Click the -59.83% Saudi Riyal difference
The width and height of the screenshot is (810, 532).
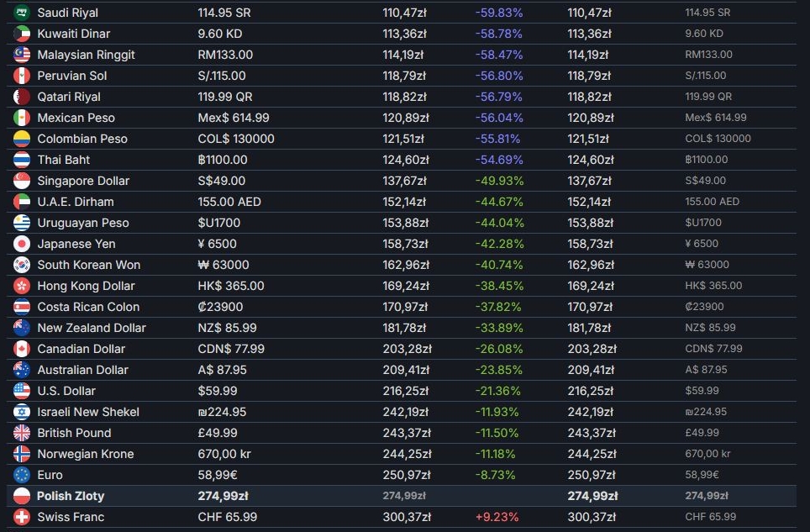499,13
